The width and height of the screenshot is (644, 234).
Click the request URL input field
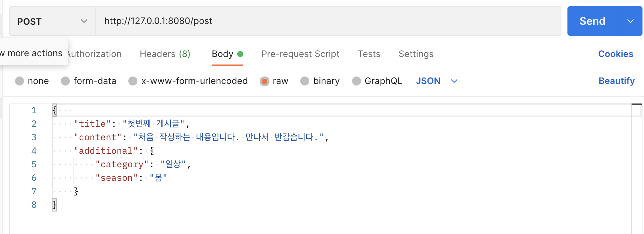[328, 21]
